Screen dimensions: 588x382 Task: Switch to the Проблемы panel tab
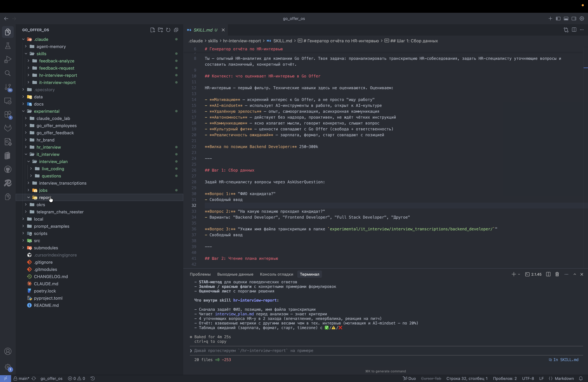[x=200, y=274]
